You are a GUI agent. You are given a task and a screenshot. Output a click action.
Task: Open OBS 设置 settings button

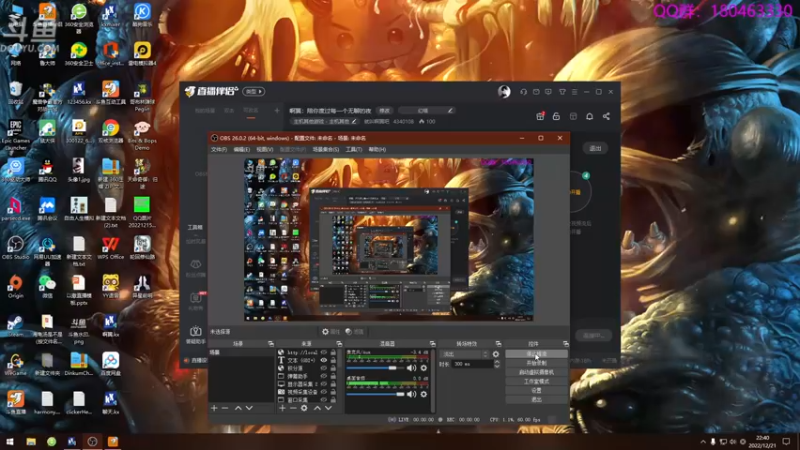pos(536,390)
